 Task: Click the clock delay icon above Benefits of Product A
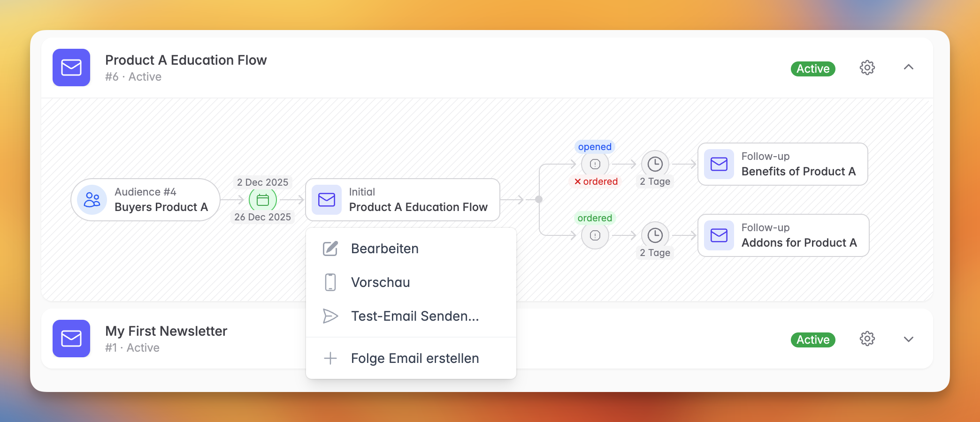[x=654, y=165]
